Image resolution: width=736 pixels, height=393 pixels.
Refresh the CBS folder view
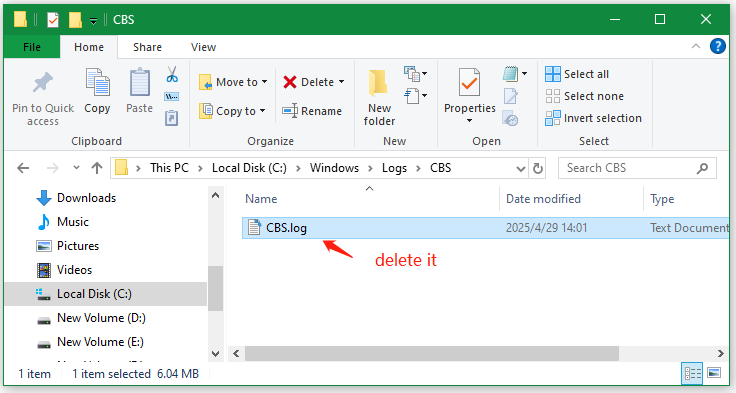(x=538, y=168)
